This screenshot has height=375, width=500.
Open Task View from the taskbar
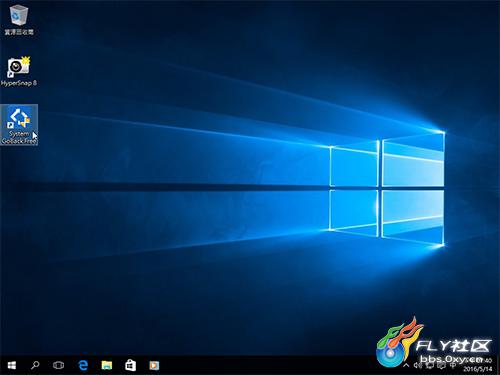coord(59,365)
